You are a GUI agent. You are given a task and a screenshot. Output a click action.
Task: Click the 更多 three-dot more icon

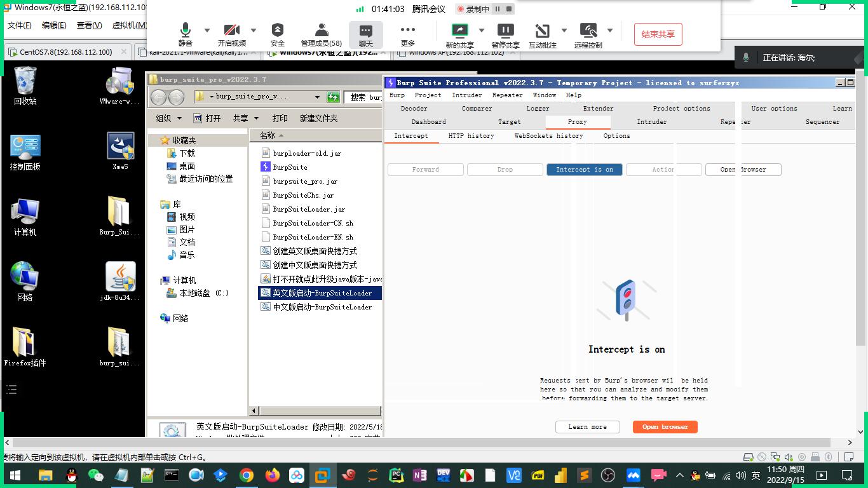[408, 30]
